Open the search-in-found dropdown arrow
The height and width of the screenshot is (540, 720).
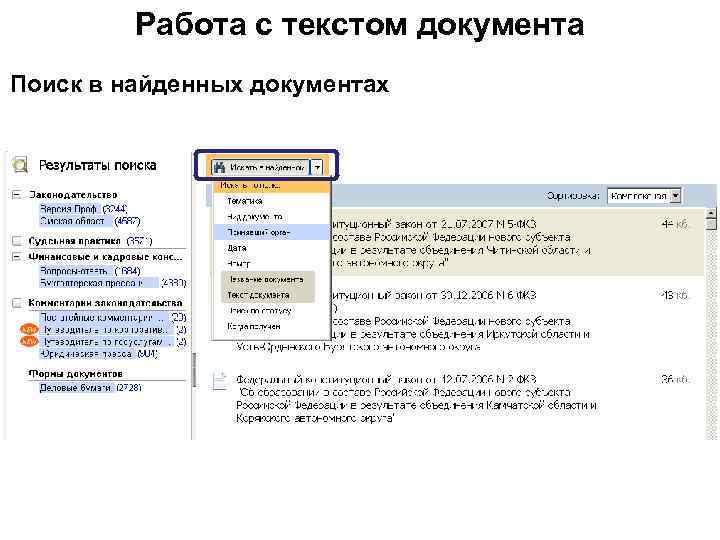[317, 168]
